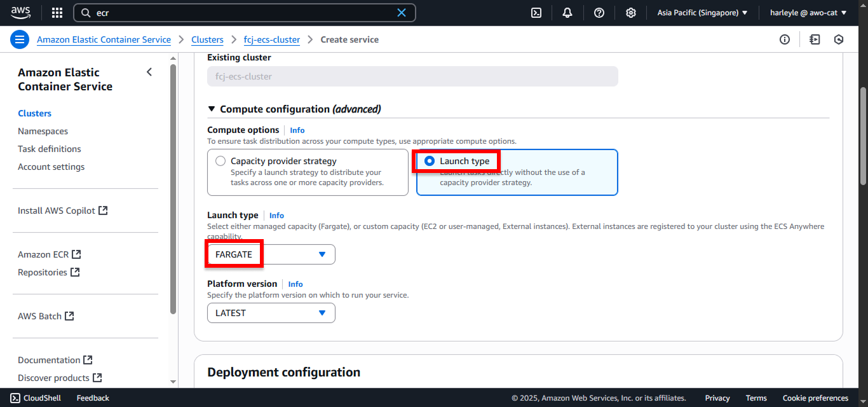This screenshot has width=868, height=407.
Task: Open Info link beside Compute options
Action: coord(297,130)
